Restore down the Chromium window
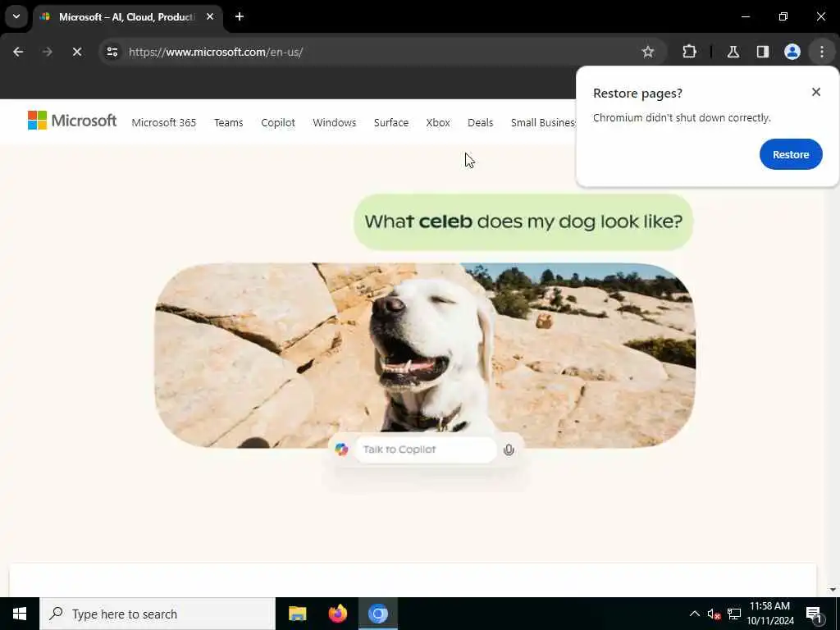 coord(783,16)
